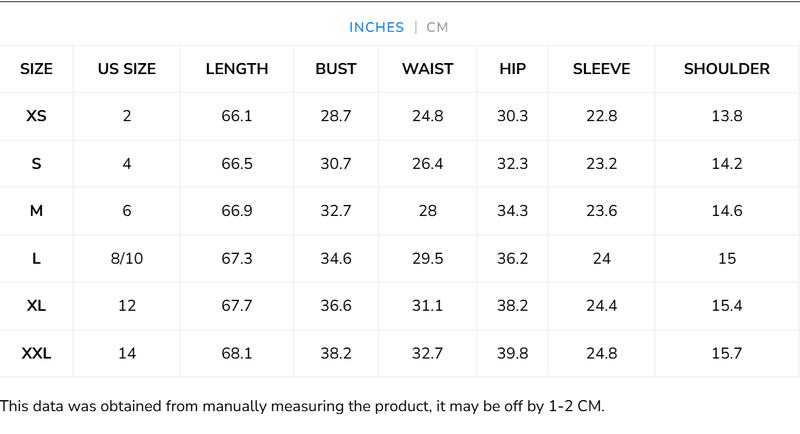Image resolution: width=800 pixels, height=434 pixels.
Task: Click the US SIZE column header
Action: (x=127, y=69)
